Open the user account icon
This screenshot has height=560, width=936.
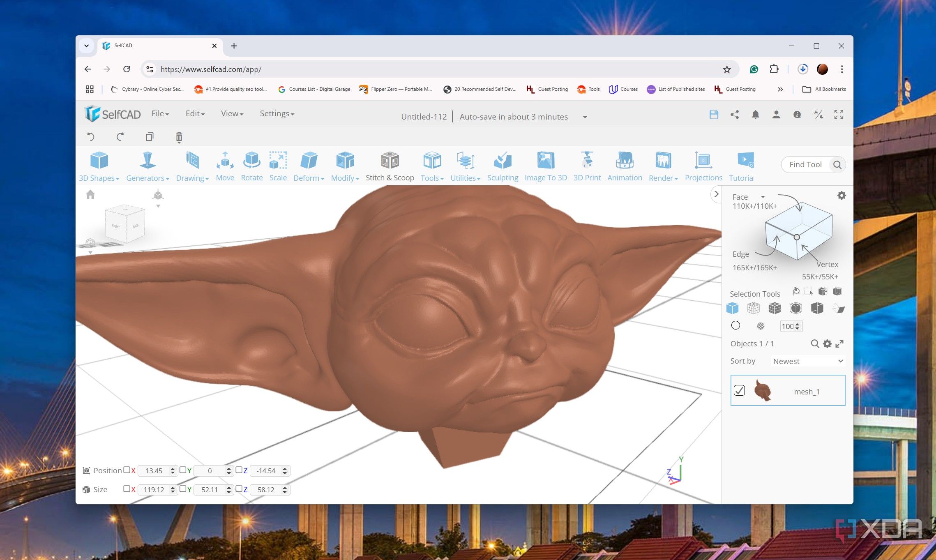pyautogui.click(x=776, y=115)
